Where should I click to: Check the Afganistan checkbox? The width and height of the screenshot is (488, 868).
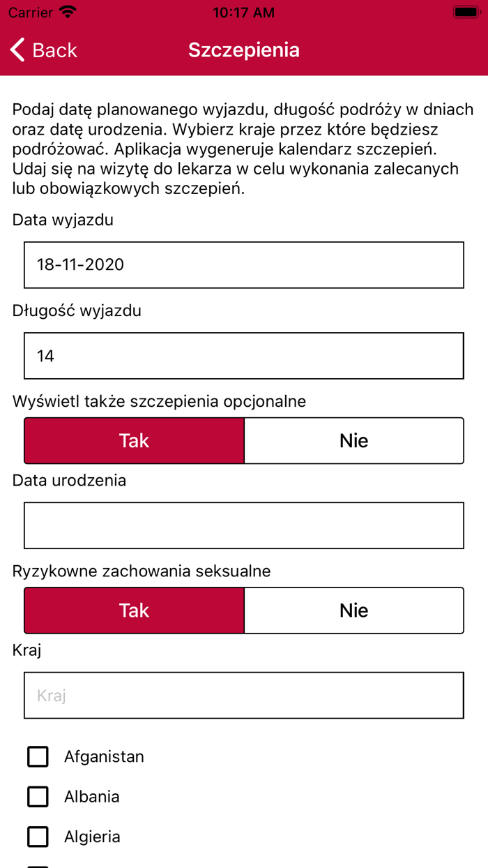(x=38, y=756)
